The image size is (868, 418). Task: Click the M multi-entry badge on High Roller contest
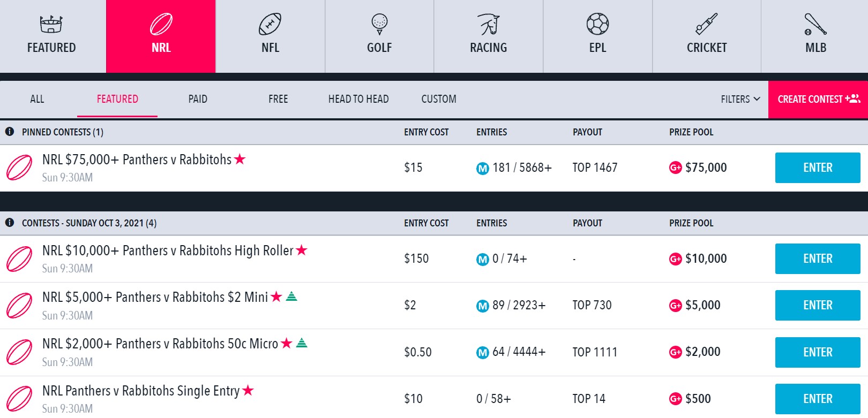click(x=483, y=260)
